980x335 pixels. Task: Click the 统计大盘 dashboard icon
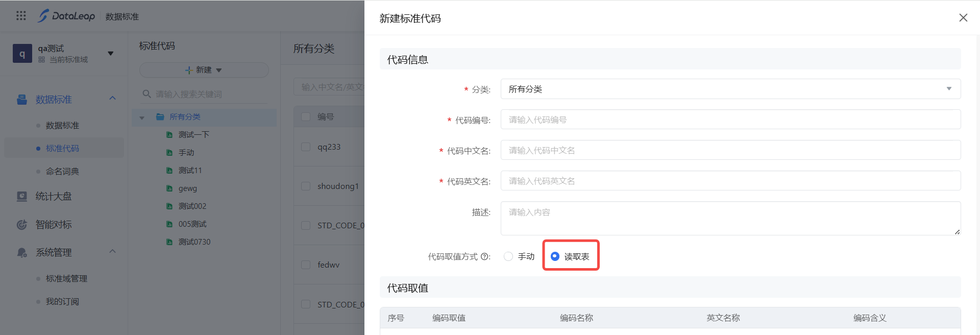coord(22,197)
